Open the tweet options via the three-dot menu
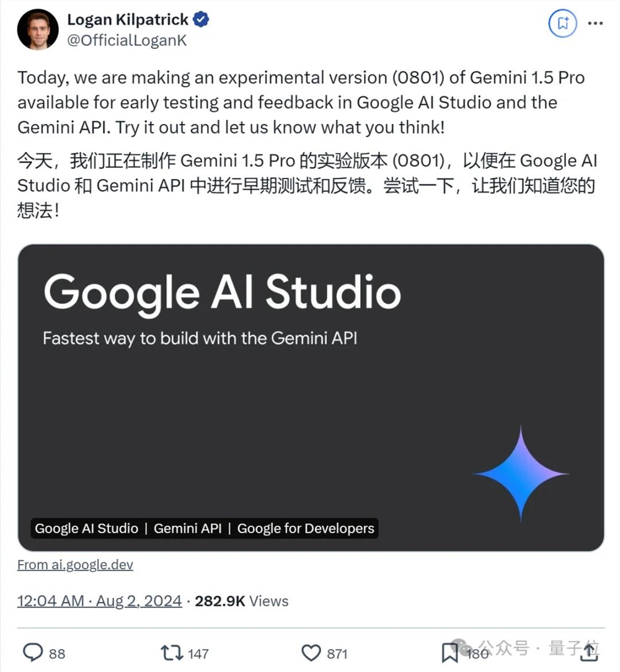This screenshot has width=620, height=672. [x=596, y=23]
